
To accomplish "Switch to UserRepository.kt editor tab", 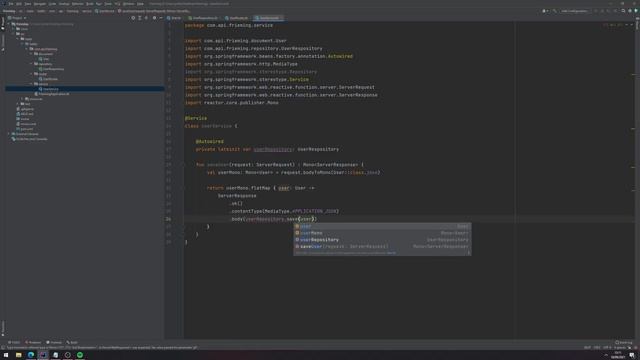I will point(203,18).
